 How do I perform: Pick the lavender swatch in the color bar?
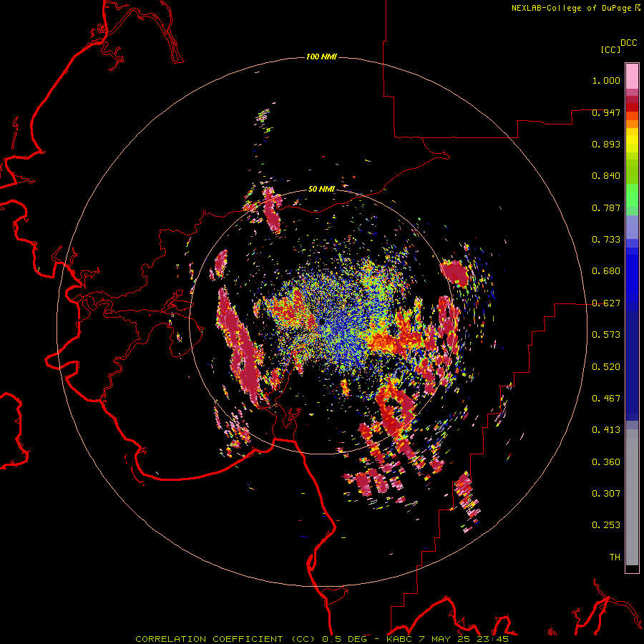click(x=632, y=227)
